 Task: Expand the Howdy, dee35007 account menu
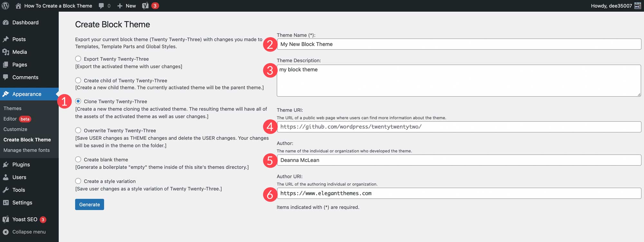click(611, 6)
